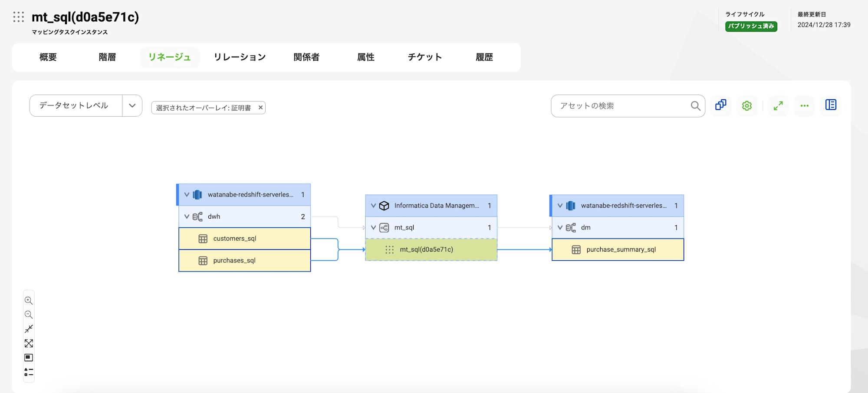Click the overlapping squares overlay icon
This screenshot has height=393, width=868.
721,105
